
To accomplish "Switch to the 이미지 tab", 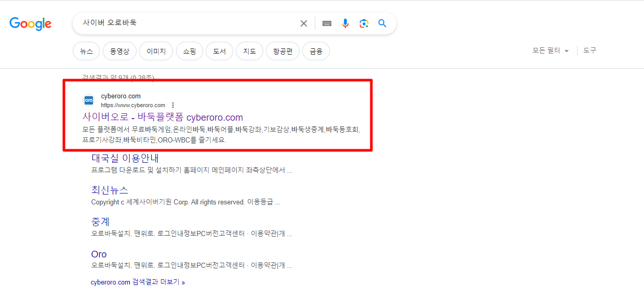I will [x=156, y=51].
